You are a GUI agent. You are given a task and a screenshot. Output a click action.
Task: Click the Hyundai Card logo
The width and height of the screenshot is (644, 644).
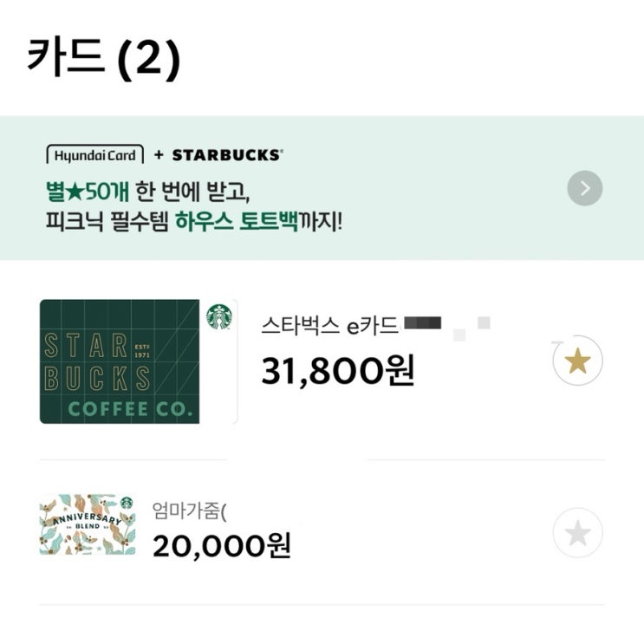[94, 155]
